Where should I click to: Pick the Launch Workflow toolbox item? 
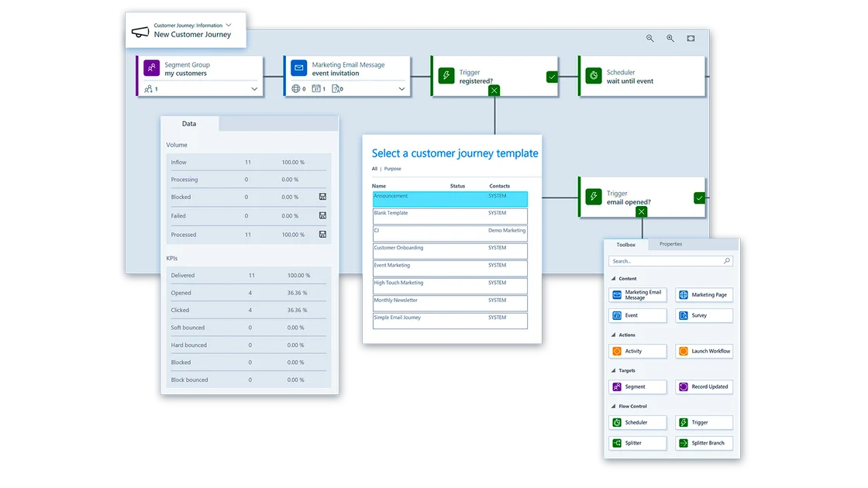(704, 351)
